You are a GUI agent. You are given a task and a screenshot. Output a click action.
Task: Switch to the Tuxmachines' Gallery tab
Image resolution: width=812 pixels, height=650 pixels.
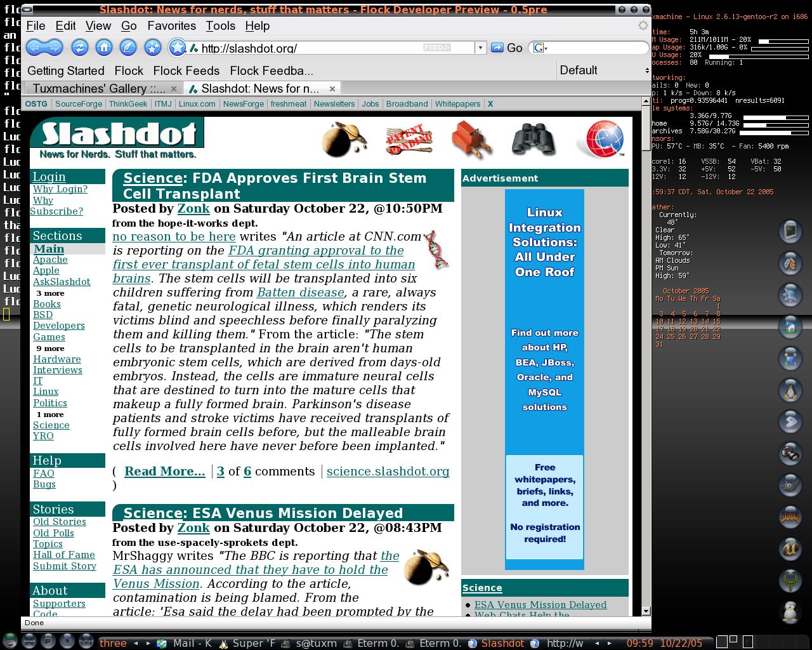99,88
